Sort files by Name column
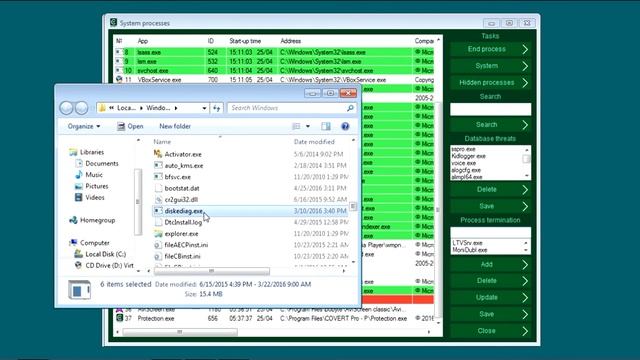The height and width of the screenshot is (360, 640). 162,142
